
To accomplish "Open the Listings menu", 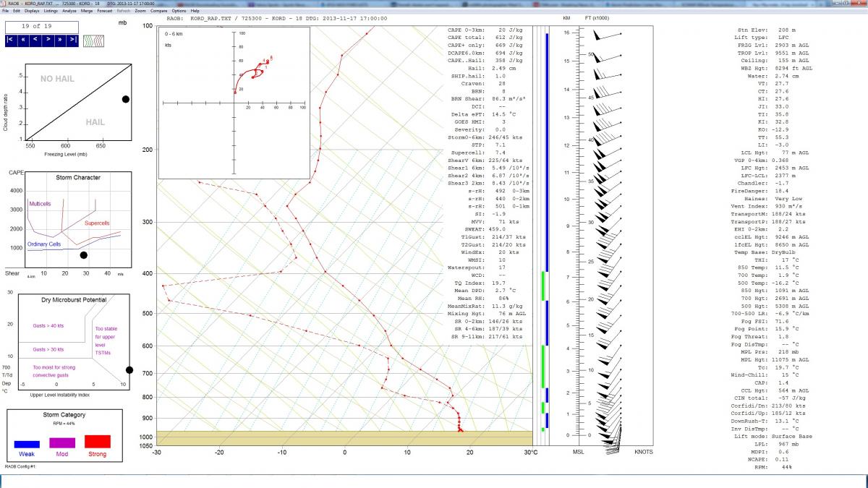I will 51,11.
